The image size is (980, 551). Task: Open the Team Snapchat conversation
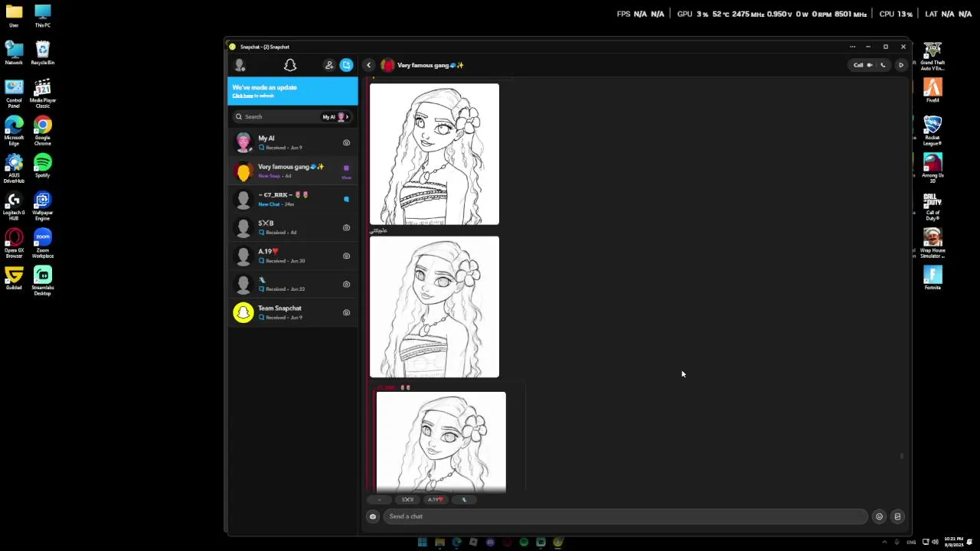tap(292, 312)
